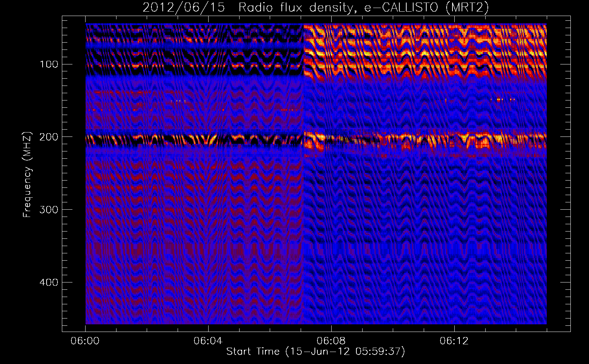Image resolution: width=589 pixels, height=364 pixels.
Task: Click the 200 frequency tick label
Action: tap(49, 137)
